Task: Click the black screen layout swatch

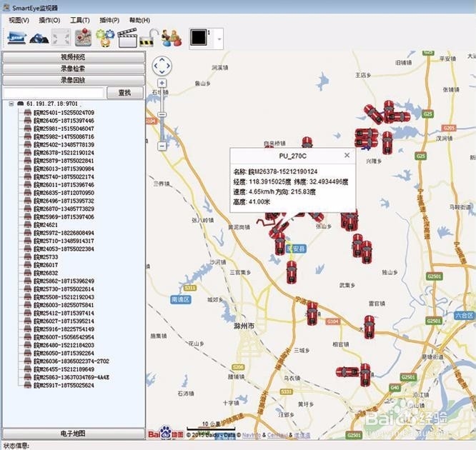Action: pyautogui.click(x=199, y=38)
